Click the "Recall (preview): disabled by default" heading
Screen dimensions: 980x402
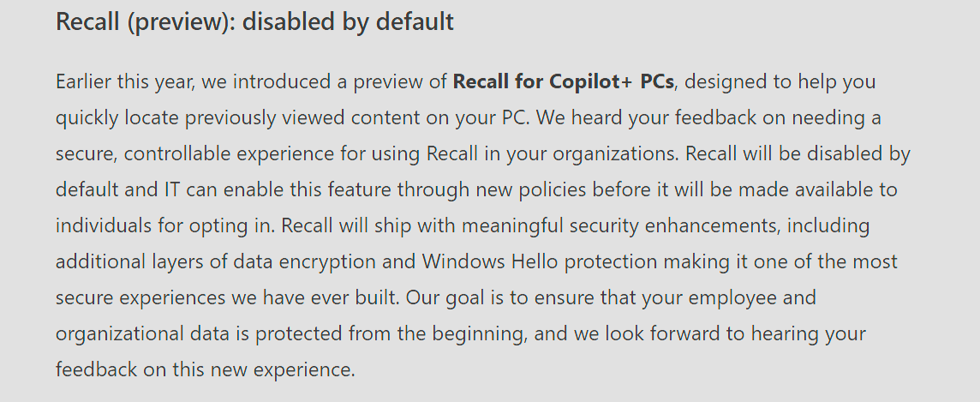coord(254,21)
